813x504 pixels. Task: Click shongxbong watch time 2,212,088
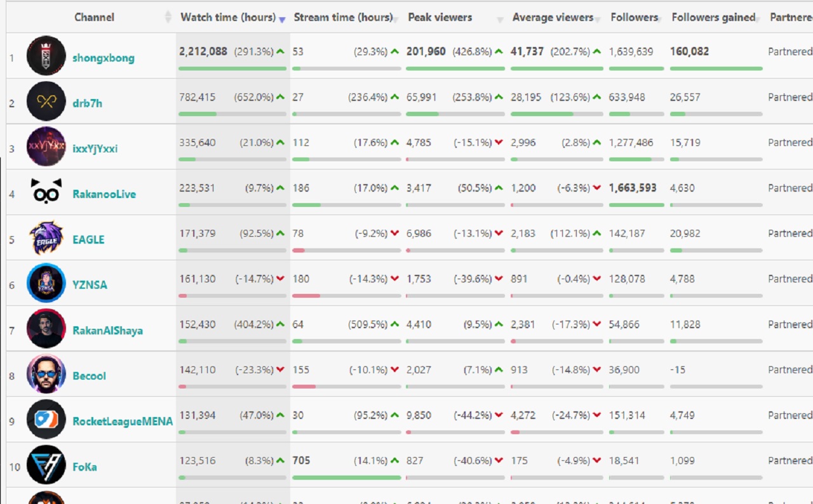tap(203, 51)
